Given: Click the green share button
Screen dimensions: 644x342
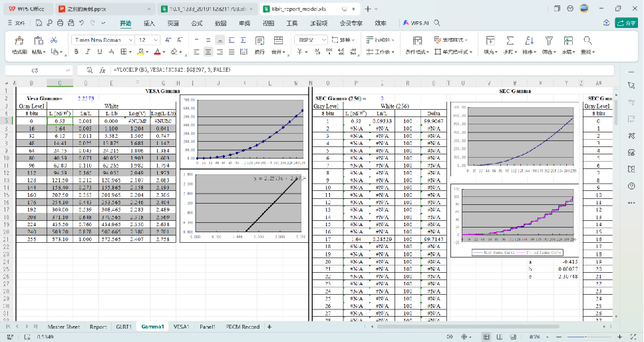Looking at the screenshot, I should coord(626,23).
